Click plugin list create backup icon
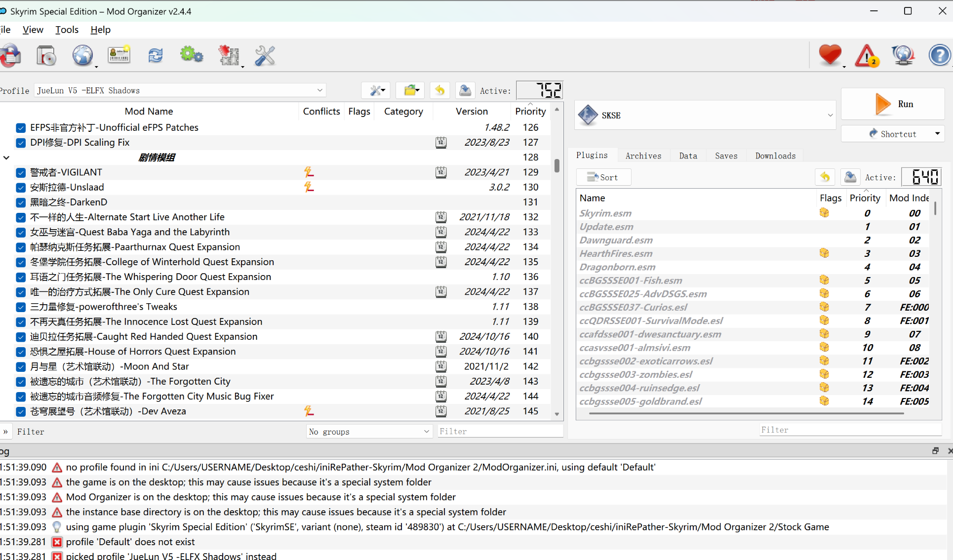This screenshot has width=953, height=560. (x=850, y=177)
